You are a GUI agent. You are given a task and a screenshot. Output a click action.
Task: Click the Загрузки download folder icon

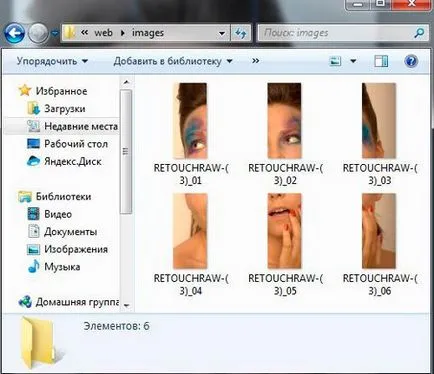point(34,108)
